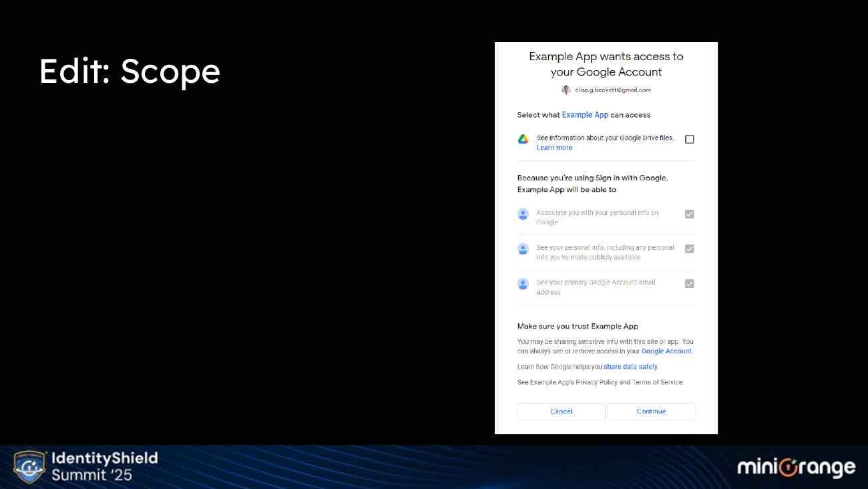The width and height of the screenshot is (868, 489).
Task: Click the 'See your personal info' checkbox
Action: point(690,249)
